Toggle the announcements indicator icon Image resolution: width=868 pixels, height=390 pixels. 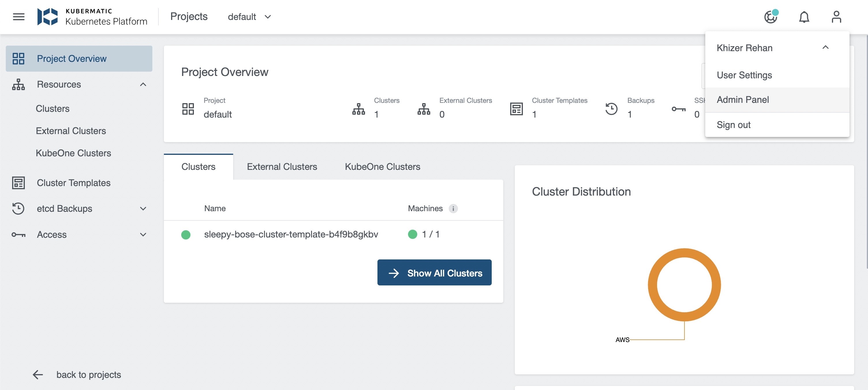pyautogui.click(x=771, y=17)
